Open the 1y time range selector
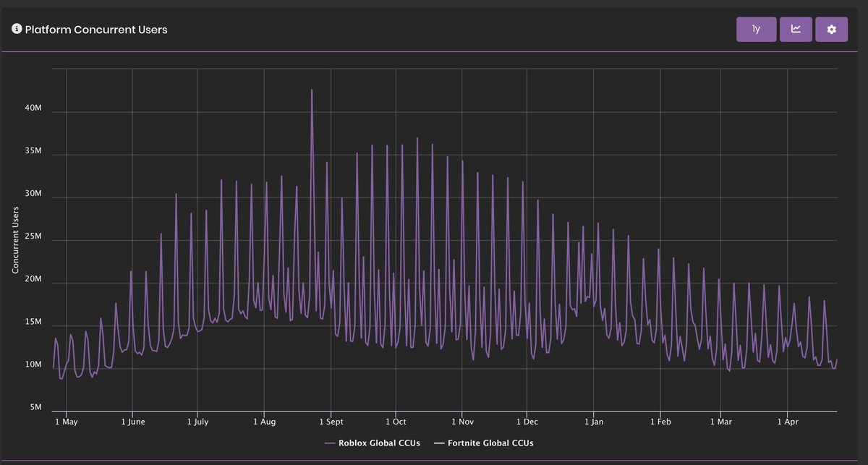Screen dimensions: 868x465 (x=756, y=30)
